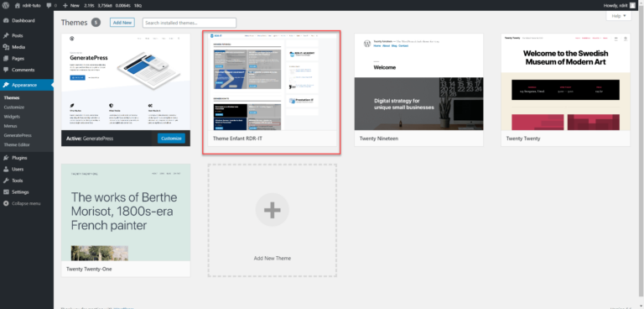Image resolution: width=644 pixels, height=309 pixels.
Task: Click the Dashboard icon in the sidebar
Action: tap(6, 21)
